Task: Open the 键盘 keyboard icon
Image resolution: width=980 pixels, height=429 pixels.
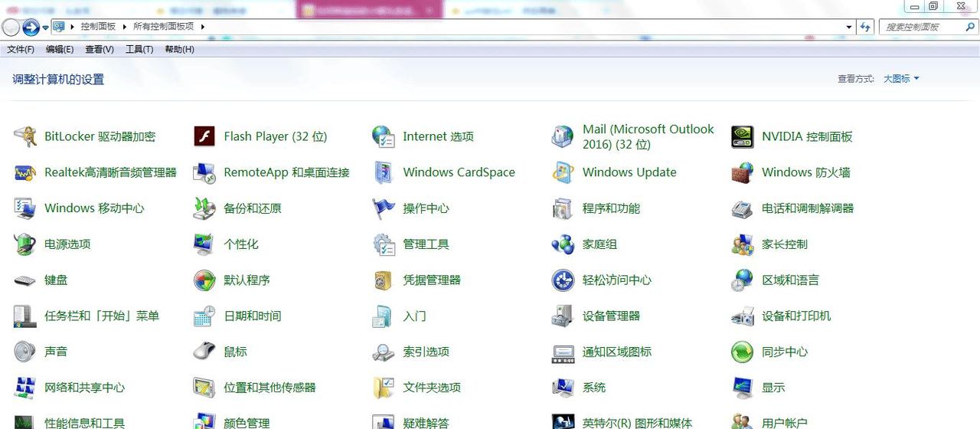Action: tap(25, 280)
